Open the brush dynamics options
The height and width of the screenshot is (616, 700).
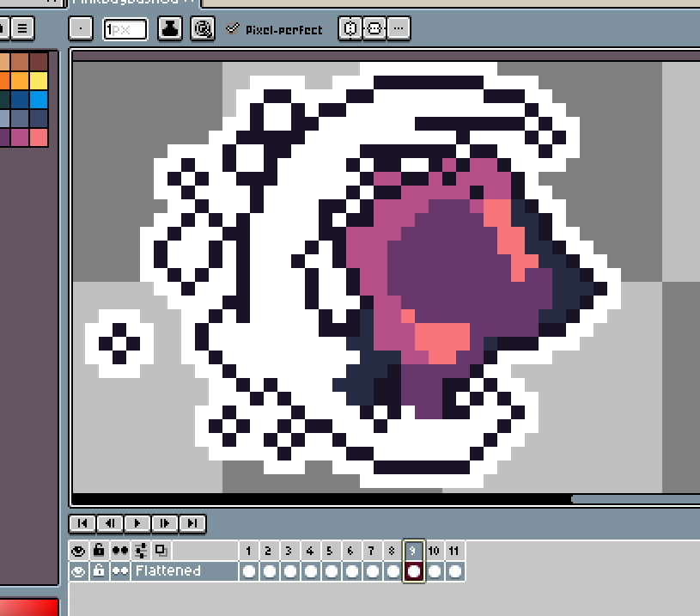click(x=202, y=28)
